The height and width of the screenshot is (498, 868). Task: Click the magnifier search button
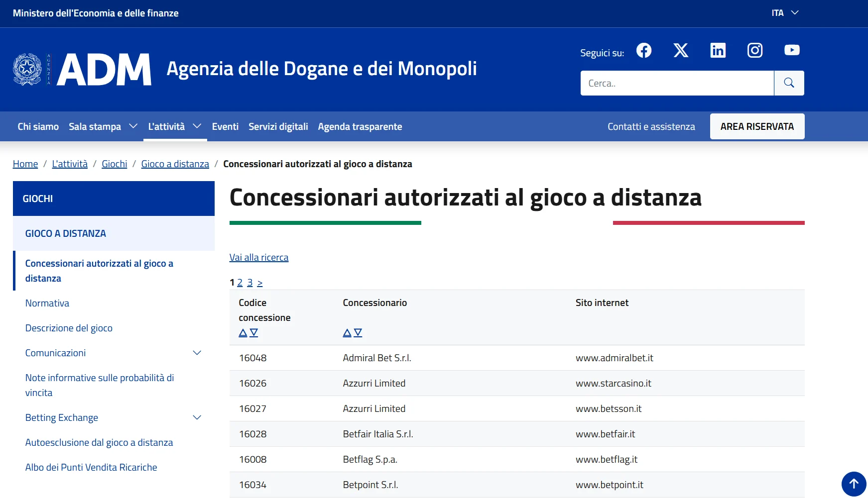[x=789, y=83]
